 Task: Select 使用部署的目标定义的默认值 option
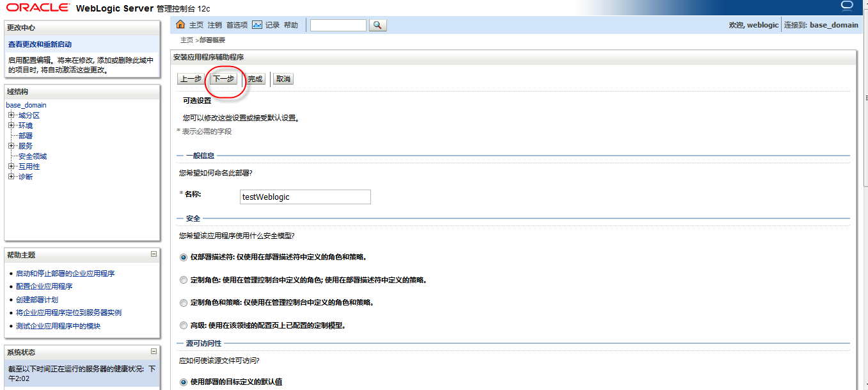tap(184, 382)
